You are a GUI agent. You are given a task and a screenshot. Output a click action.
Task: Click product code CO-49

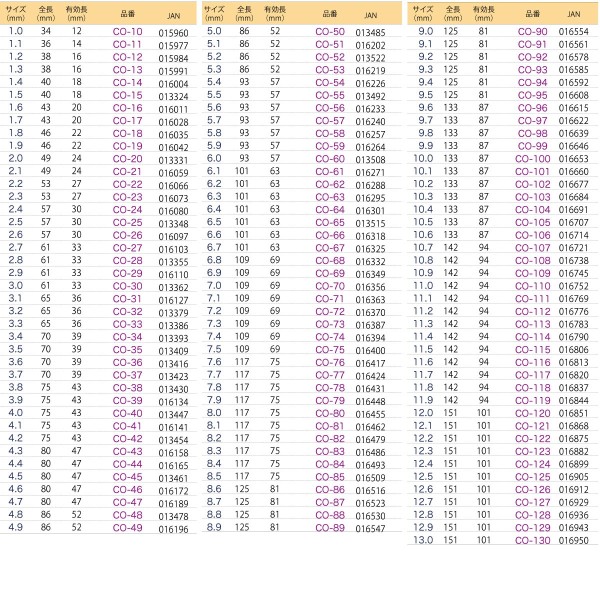coord(127,528)
